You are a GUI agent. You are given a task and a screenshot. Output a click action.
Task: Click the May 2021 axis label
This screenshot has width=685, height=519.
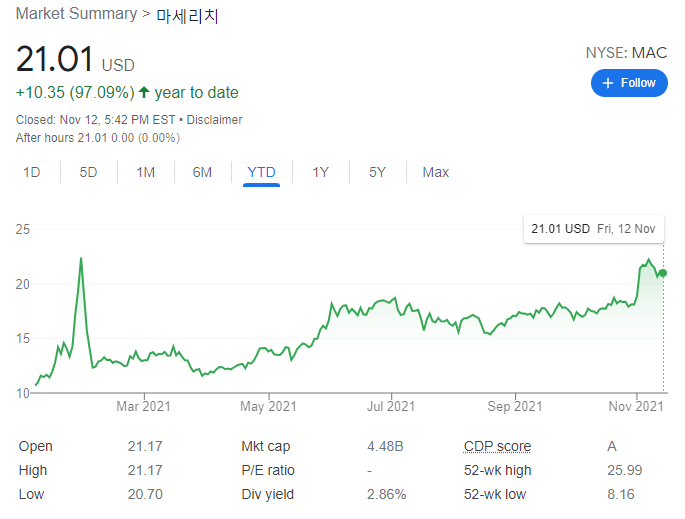(268, 406)
